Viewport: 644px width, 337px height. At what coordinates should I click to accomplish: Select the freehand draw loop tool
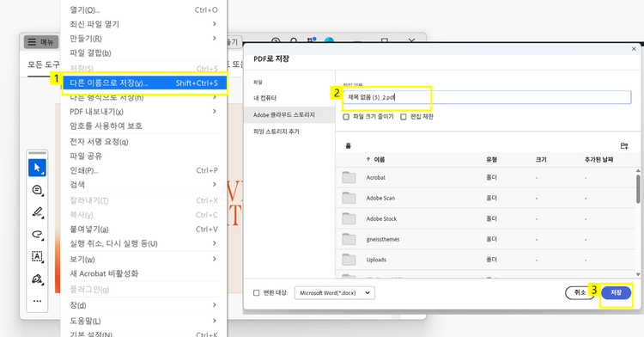click(37, 234)
